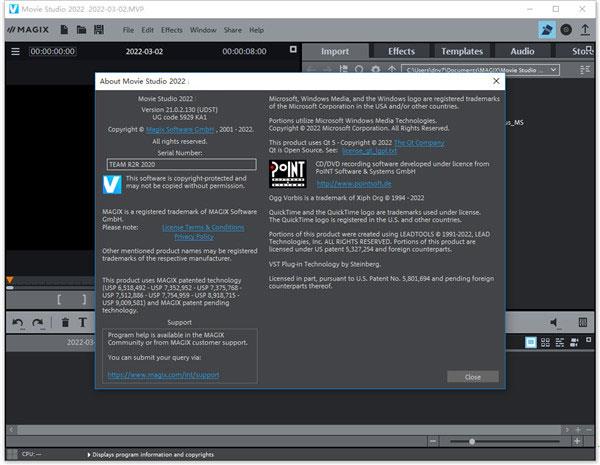The image size is (600, 465).
Task: Click the Redo arrow in the timeline toolbar
Action: (38, 323)
